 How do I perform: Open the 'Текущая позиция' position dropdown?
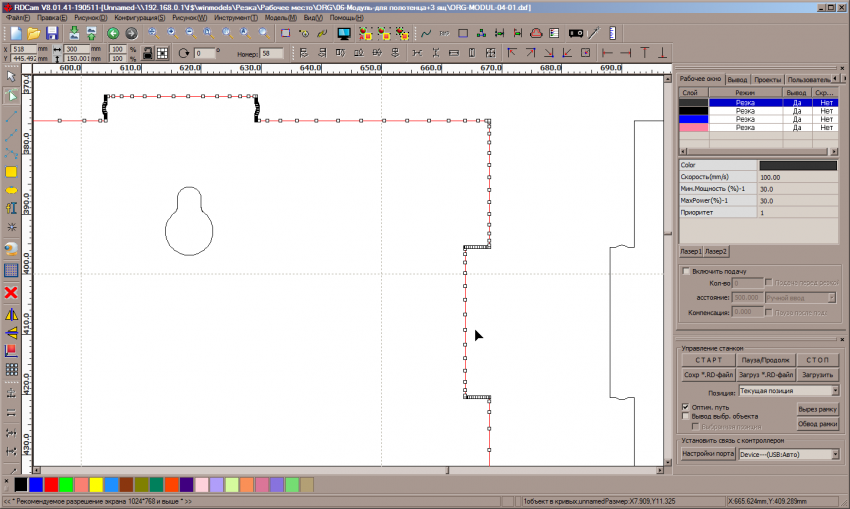789,391
